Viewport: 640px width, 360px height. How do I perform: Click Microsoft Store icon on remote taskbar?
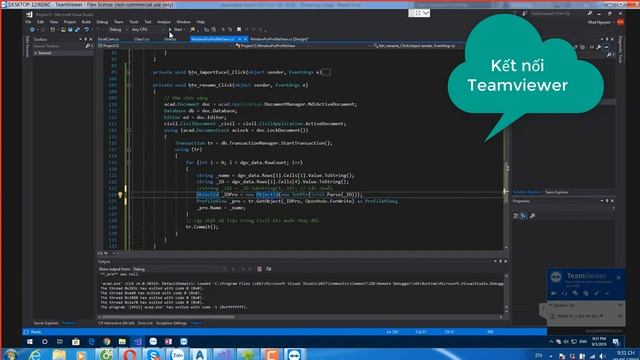tap(76, 342)
